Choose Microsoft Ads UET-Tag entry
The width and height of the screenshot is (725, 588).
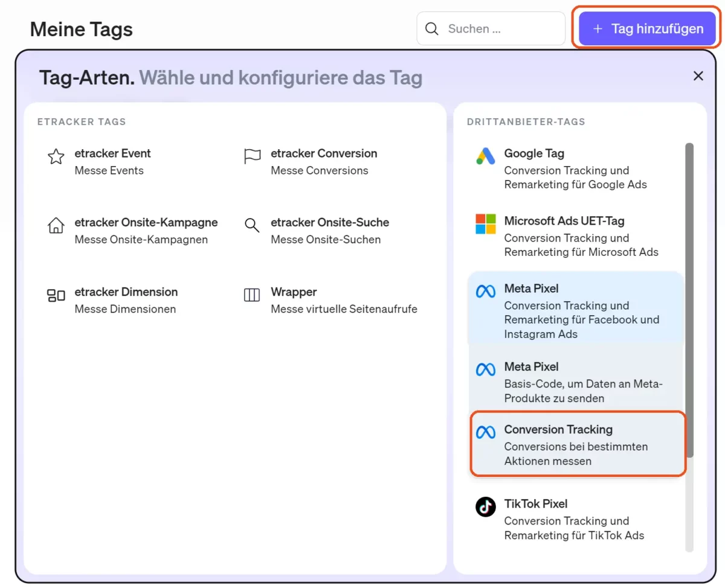click(576, 237)
